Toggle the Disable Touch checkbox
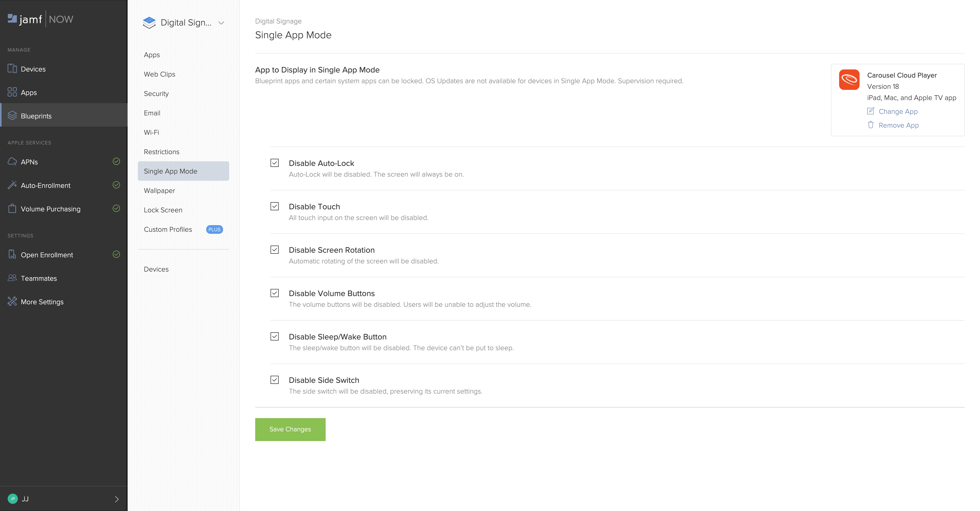The height and width of the screenshot is (511, 980). pyautogui.click(x=274, y=206)
